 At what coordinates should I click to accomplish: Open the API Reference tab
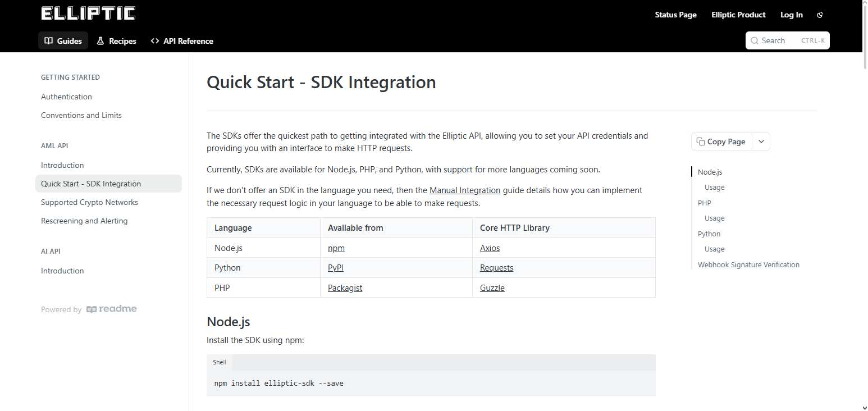click(x=181, y=41)
